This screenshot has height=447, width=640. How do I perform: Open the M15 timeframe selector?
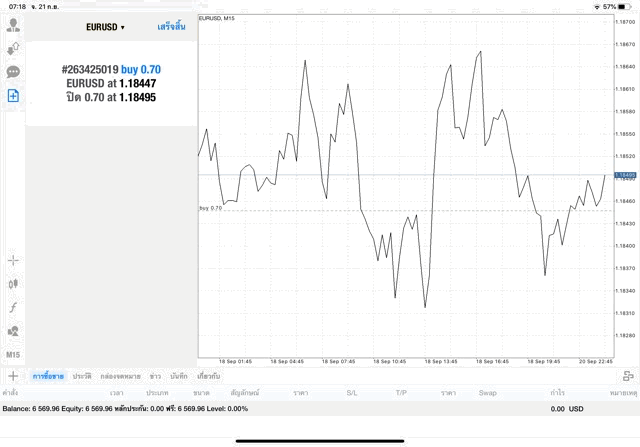click(13, 354)
